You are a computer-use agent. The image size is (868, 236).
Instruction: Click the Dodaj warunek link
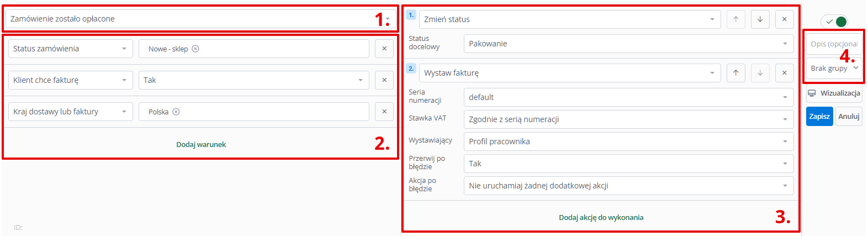click(201, 145)
